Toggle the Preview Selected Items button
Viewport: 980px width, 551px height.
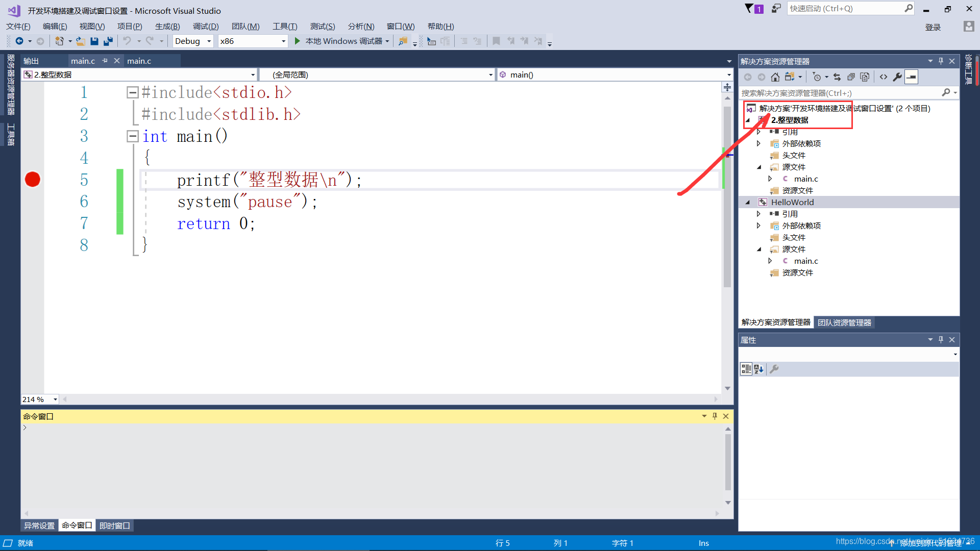click(x=912, y=77)
